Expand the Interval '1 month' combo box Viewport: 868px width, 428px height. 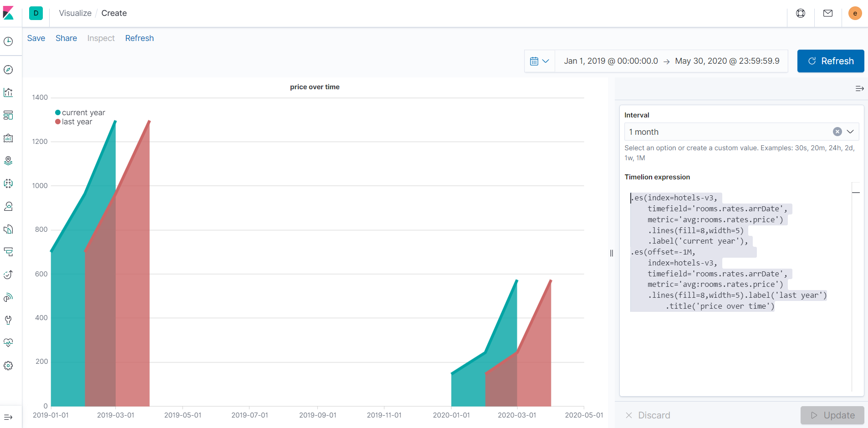click(741, 132)
